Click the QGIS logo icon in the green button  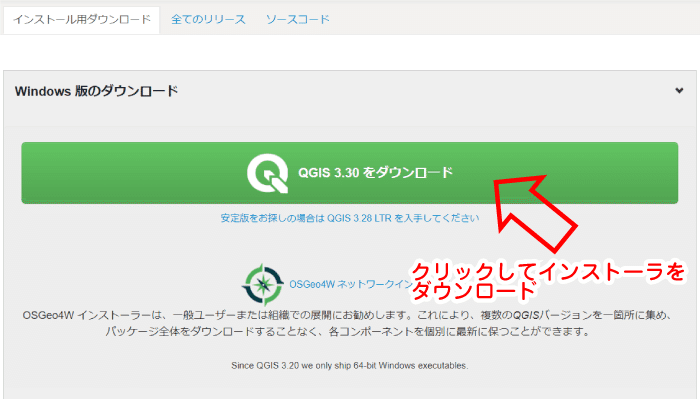[267, 173]
